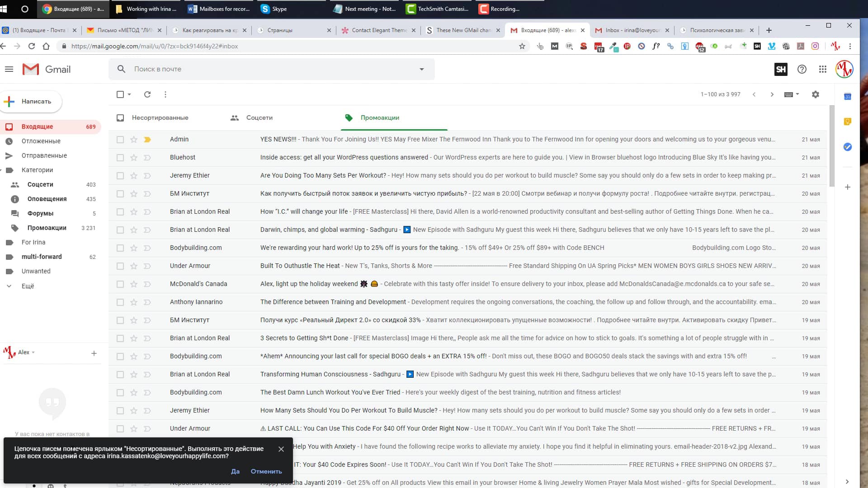Click Google apps grid icon

[x=823, y=70]
